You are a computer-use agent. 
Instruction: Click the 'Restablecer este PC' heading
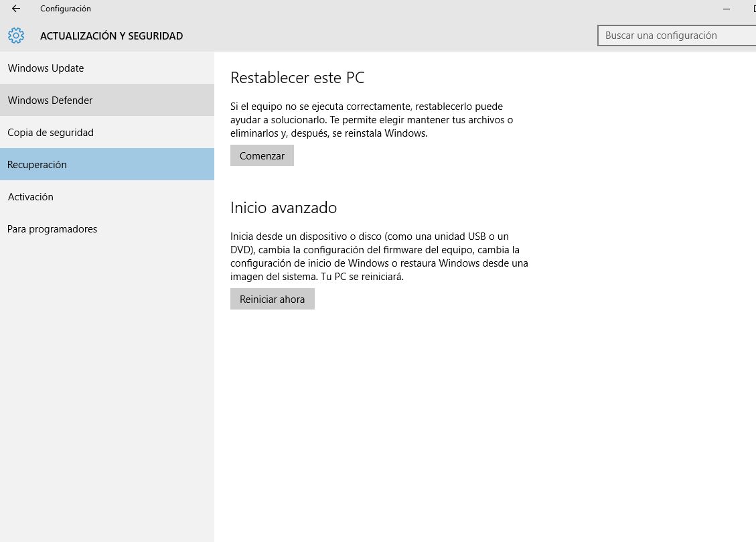(297, 78)
